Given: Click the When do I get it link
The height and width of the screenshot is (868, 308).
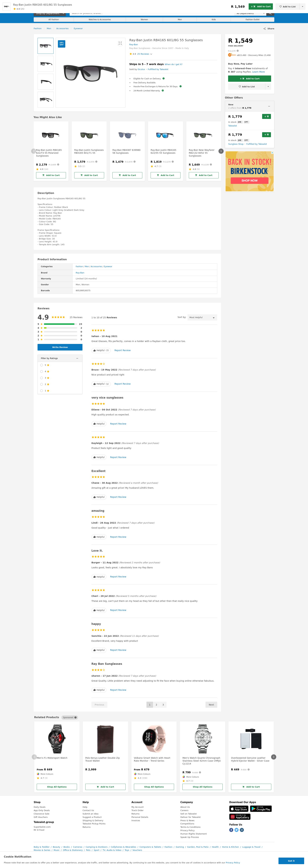Looking at the screenshot, I should tap(173, 64).
